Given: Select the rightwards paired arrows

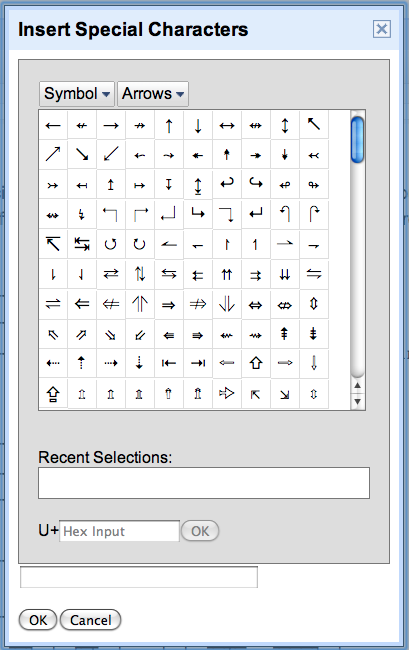Looking at the screenshot, I should pos(256,274).
